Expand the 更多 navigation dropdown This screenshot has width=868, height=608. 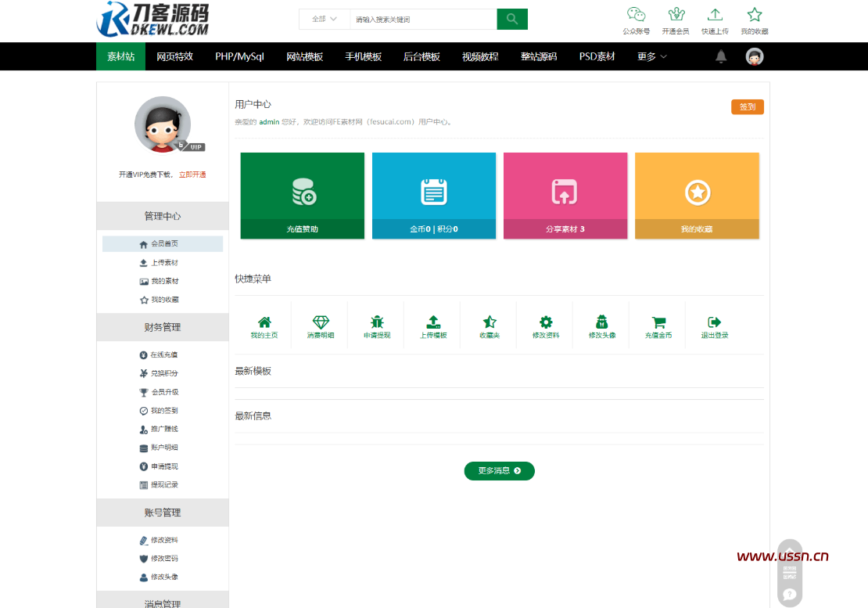[651, 56]
